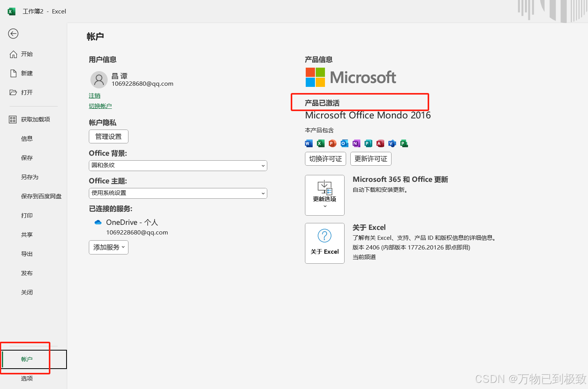The height and width of the screenshot is (389, 588).
Task: Click the 更新许可证 button
Action: click(x=371, y=159)
